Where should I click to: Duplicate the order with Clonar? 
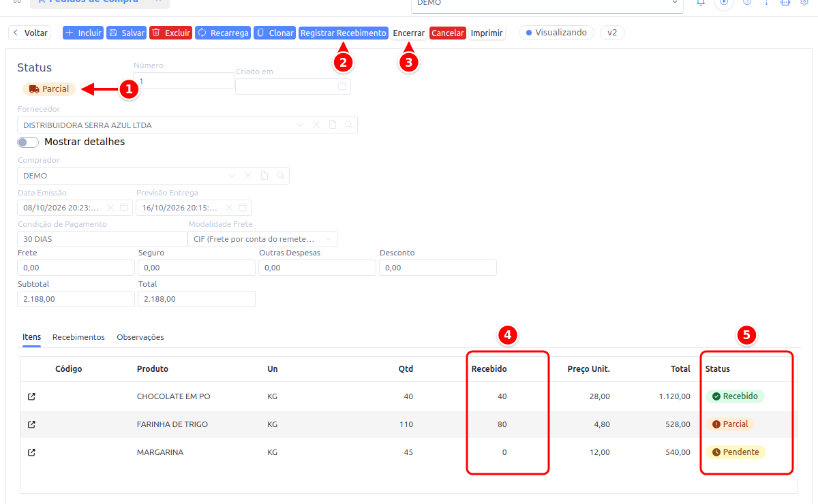[x=275, y=33]
